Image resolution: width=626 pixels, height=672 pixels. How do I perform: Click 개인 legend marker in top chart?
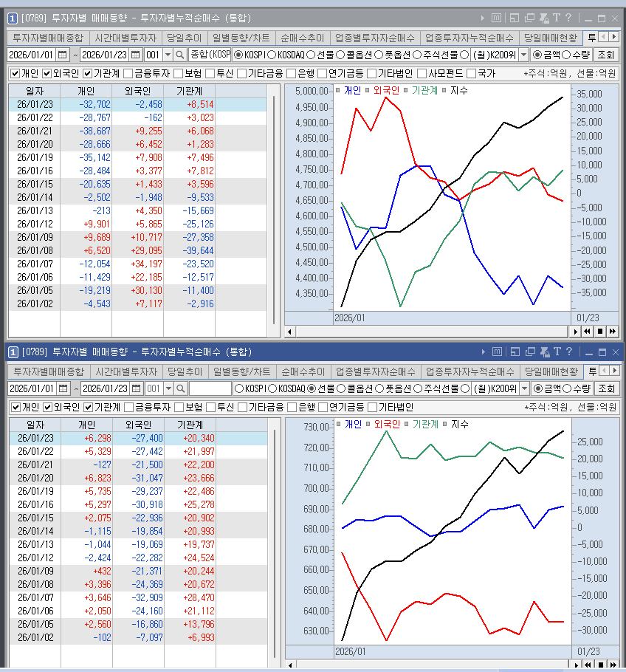[x=337, y=90]
